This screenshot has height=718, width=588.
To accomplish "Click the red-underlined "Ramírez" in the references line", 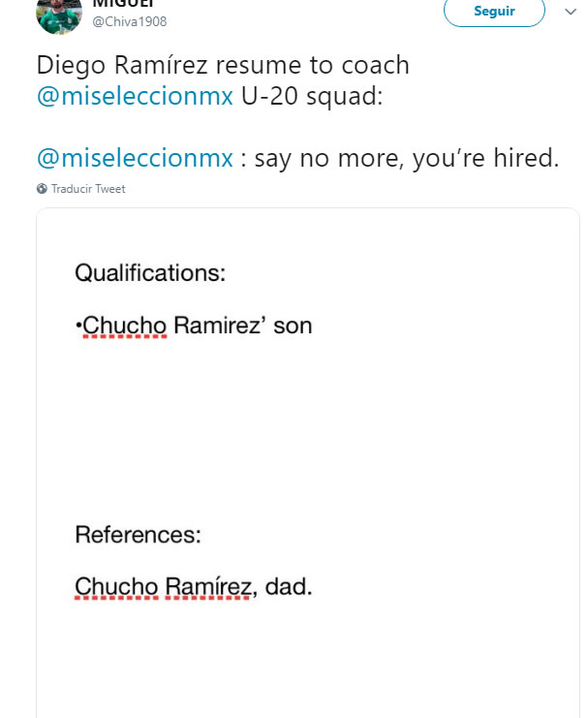I will (208, 586).
